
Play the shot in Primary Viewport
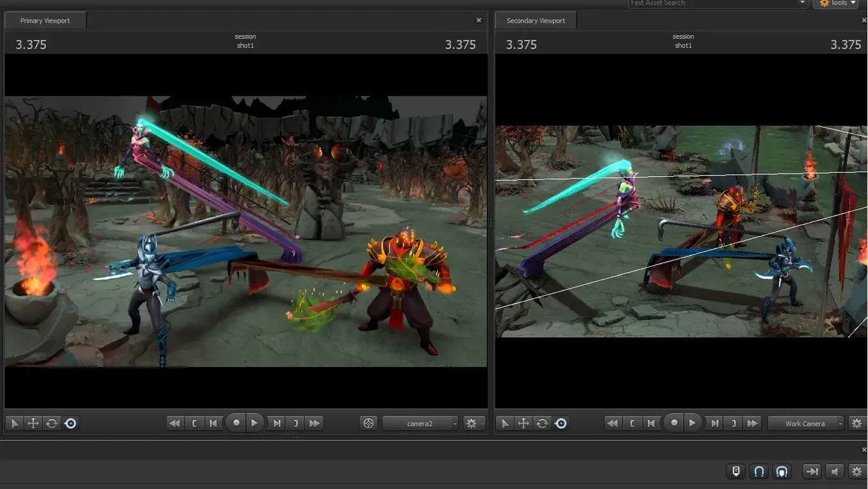255,423
